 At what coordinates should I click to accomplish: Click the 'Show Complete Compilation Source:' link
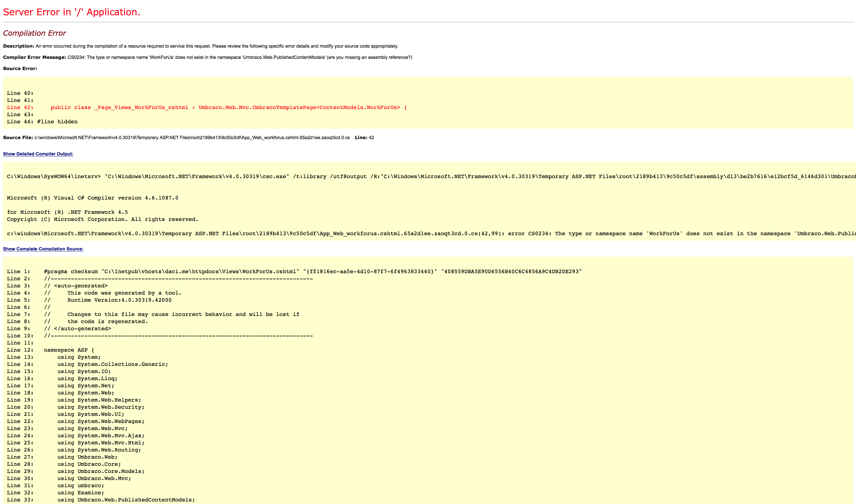pos(43,249)
